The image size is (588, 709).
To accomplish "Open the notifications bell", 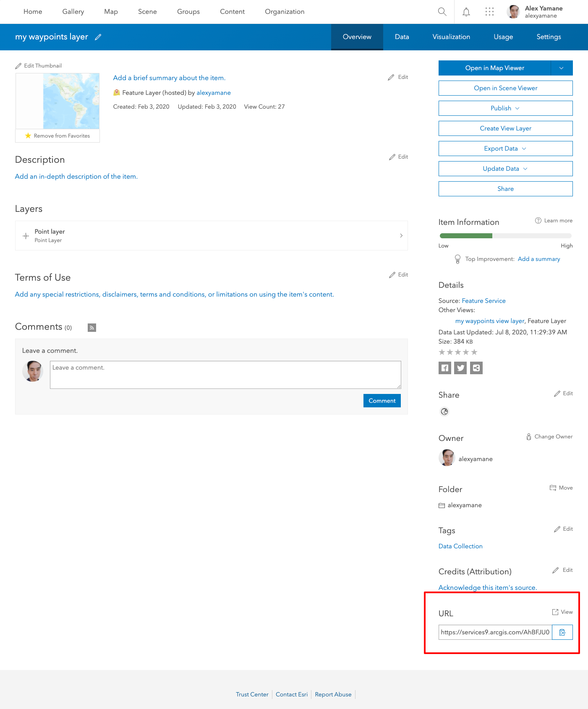I will tap(466, 12).
